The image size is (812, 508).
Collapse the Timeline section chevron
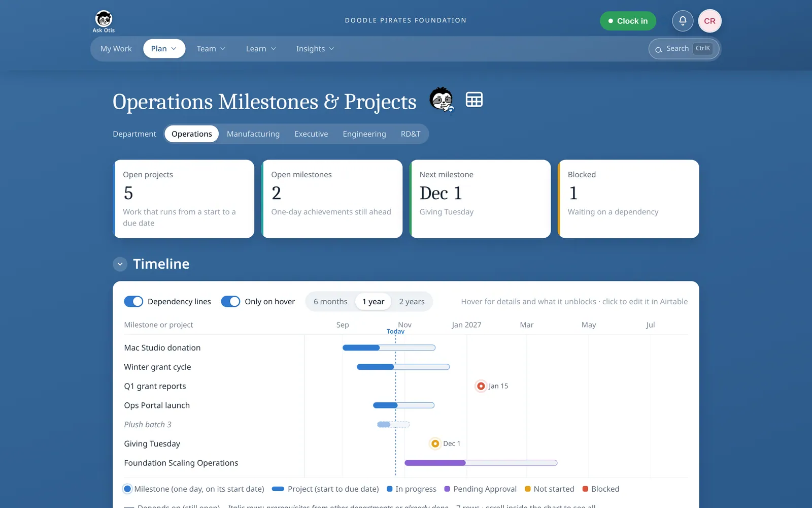(120, 264)
